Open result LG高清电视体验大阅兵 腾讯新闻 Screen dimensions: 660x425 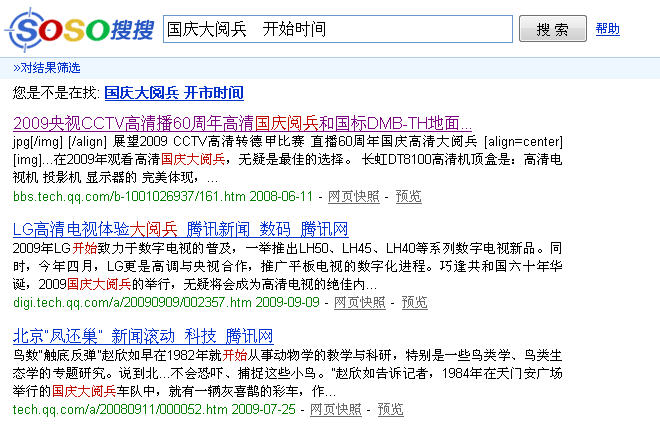[181, 229]
